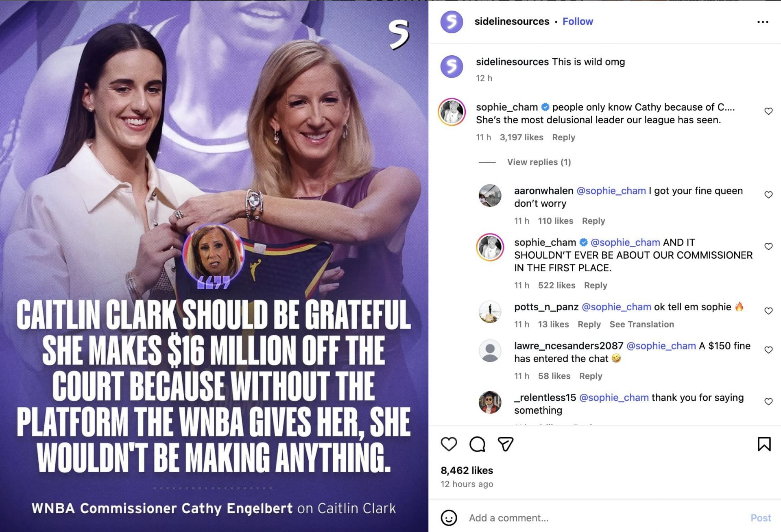Open @sophie_cham mention in _relentless15's reply

[613, 397]
